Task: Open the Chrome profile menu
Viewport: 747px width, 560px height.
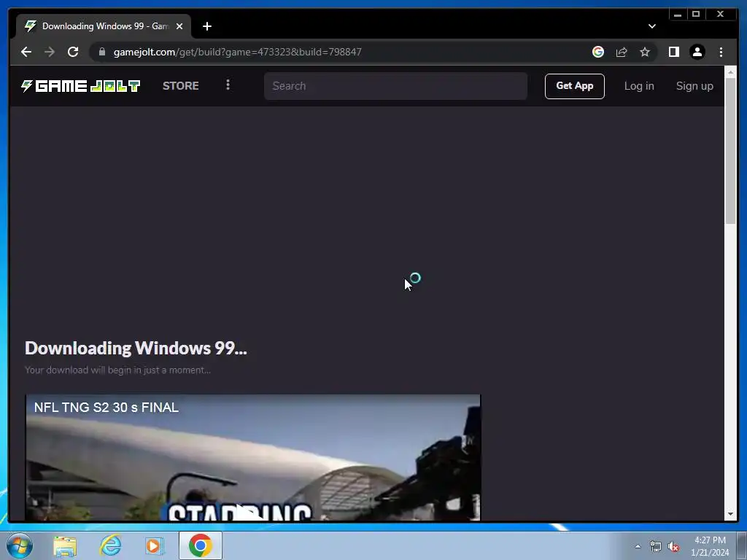Action: (x=697, y=52)
